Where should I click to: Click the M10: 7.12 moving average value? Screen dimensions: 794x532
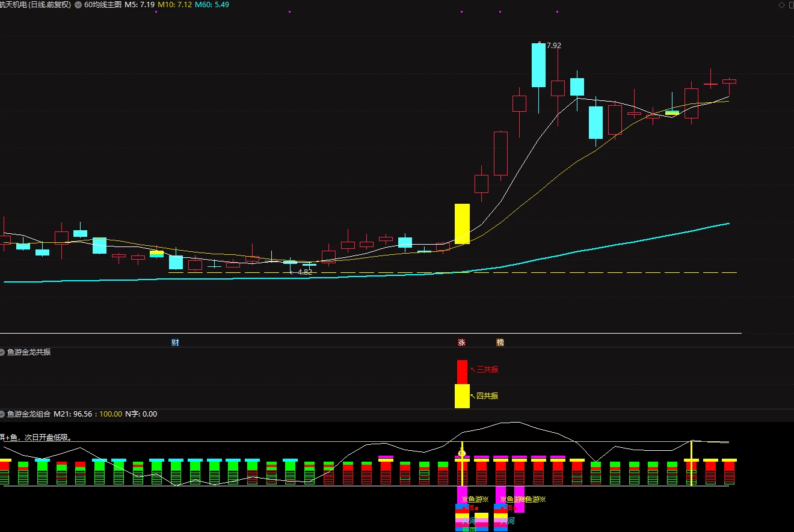click(x=175, y=5)
